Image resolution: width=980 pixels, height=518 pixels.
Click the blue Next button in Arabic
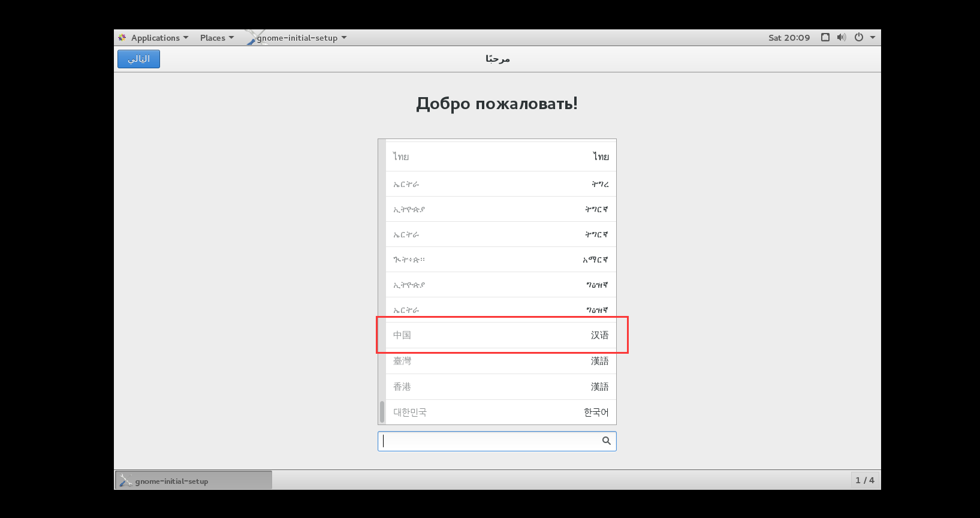(138, 59)
